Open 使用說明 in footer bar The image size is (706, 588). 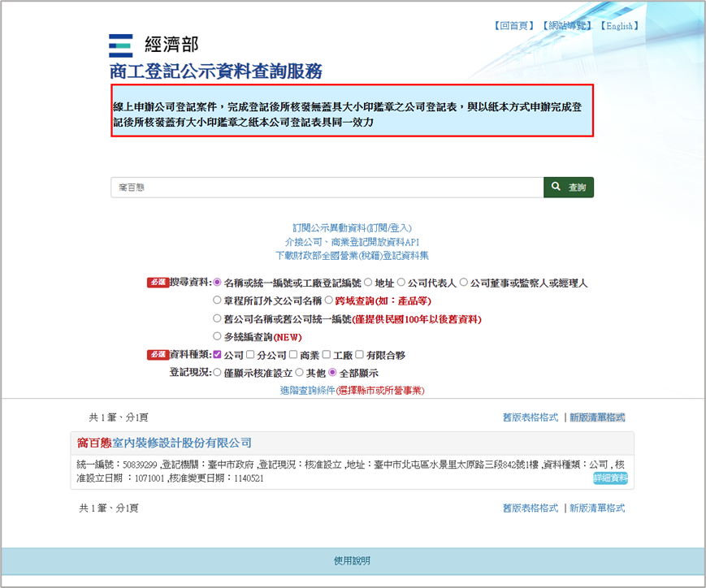coord(352,560)
